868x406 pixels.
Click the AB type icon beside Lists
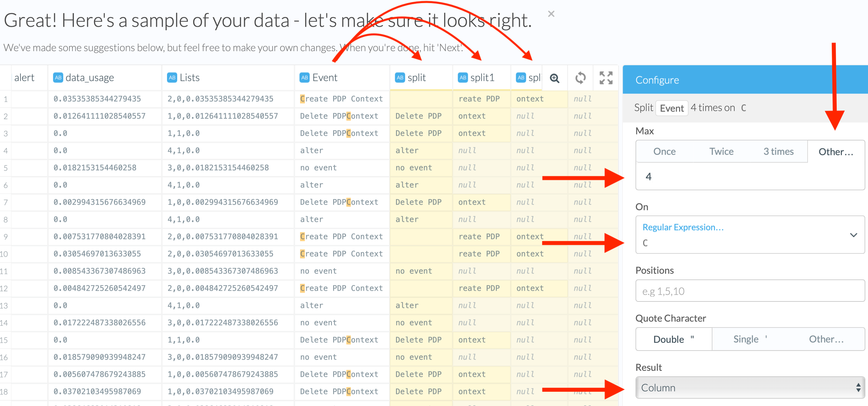click(172, 78)
